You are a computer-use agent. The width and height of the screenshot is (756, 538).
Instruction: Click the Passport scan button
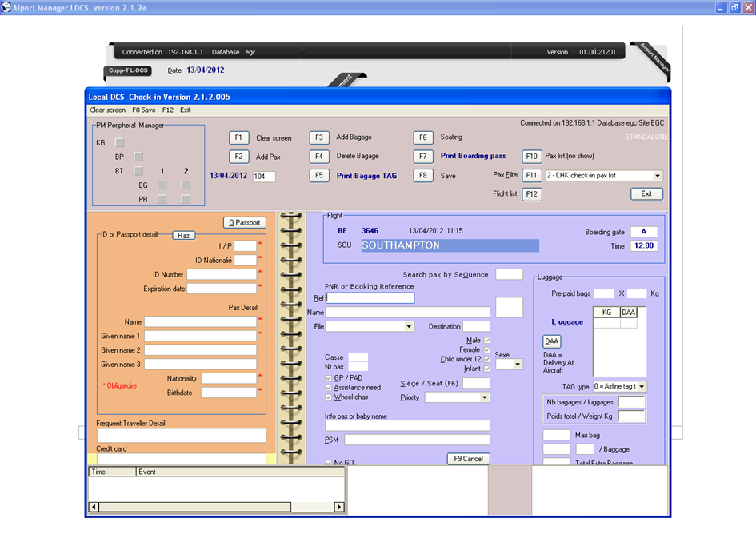[244, 222]
